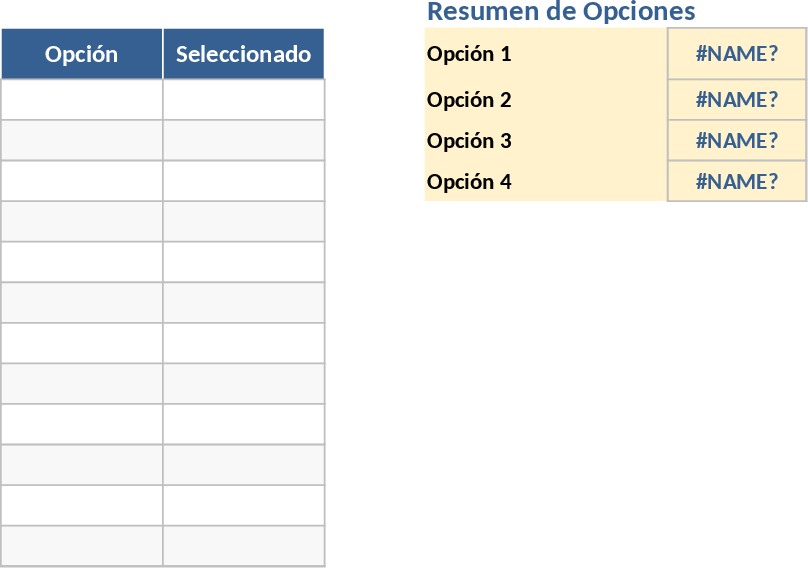Click the "Opción" table header cell

(82, 54)
